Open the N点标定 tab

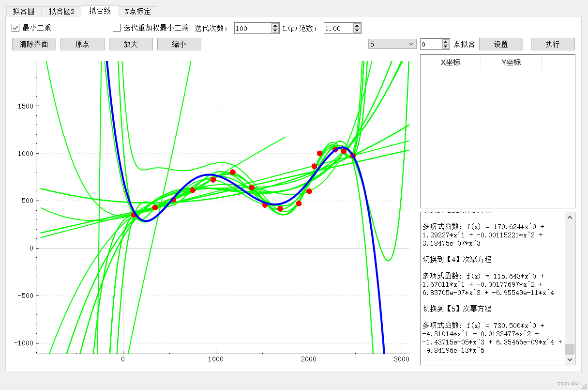[x=138, y=11]
